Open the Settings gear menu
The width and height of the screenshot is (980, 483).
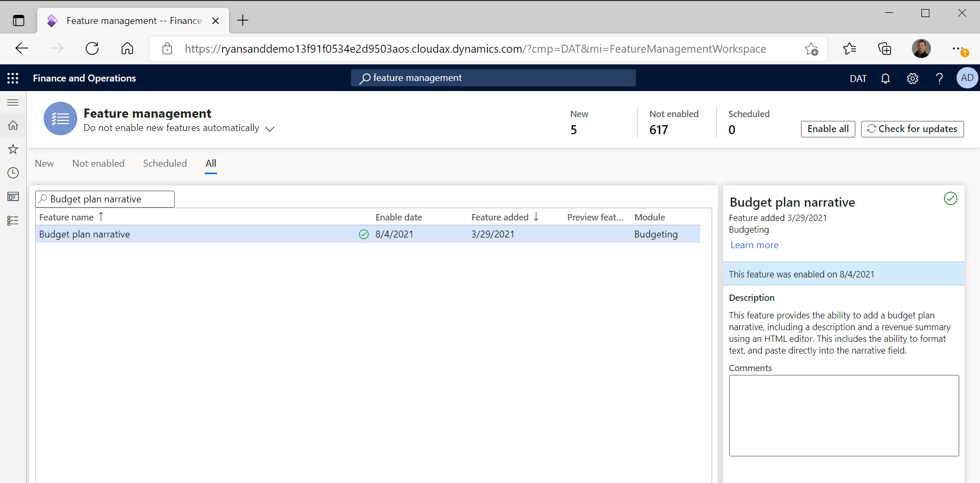point(912,78)
